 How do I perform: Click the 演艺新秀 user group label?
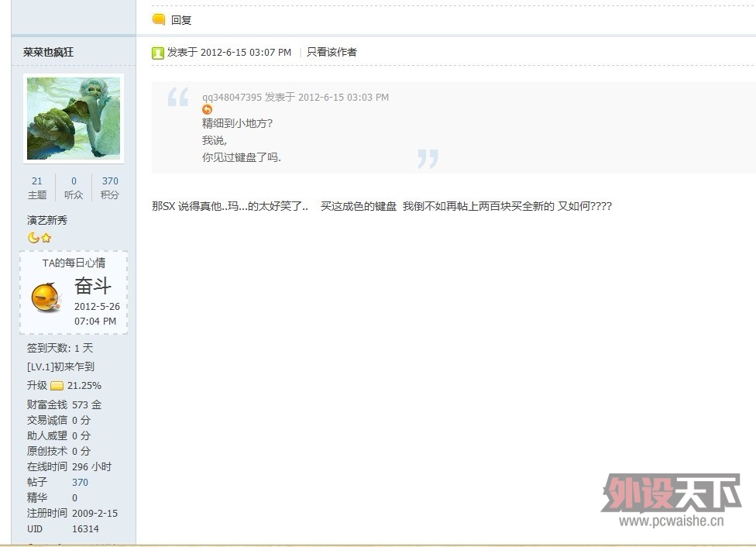(47, 221)
